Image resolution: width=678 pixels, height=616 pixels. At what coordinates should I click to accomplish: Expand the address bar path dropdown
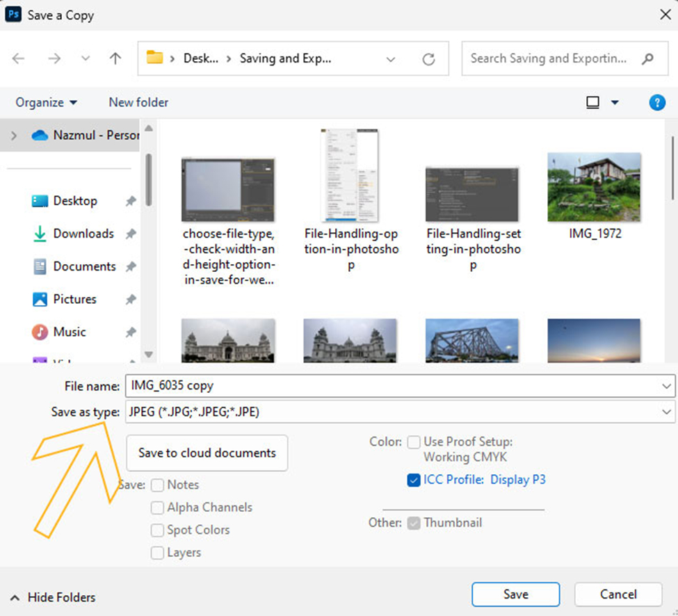click(x=391, y=59)
